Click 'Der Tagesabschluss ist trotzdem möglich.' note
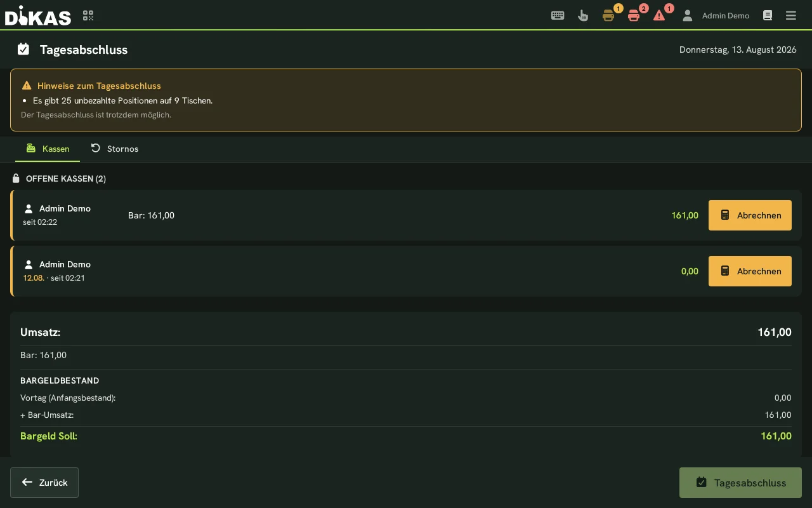Viewport: 812px width, 508px height. 96,115
